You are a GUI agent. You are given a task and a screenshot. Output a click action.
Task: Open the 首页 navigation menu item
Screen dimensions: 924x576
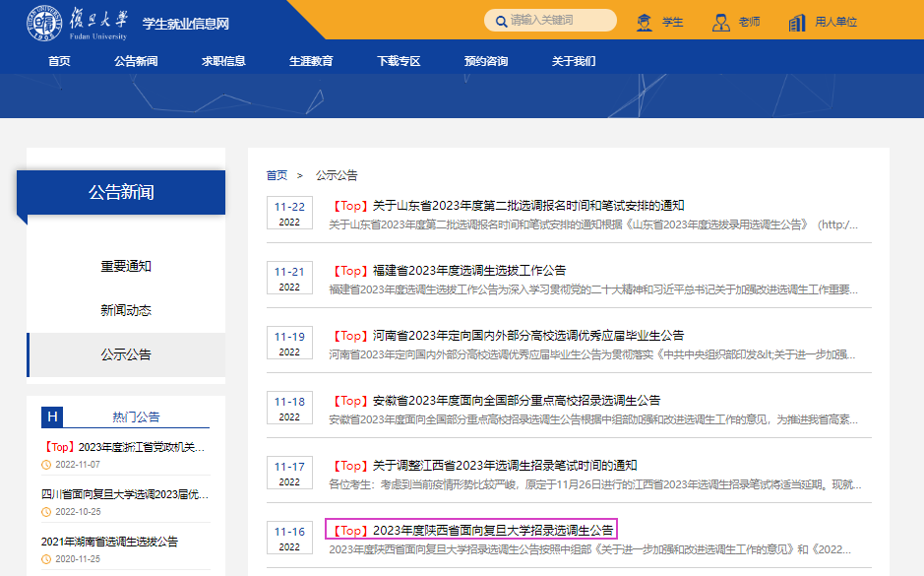point(59,61)
